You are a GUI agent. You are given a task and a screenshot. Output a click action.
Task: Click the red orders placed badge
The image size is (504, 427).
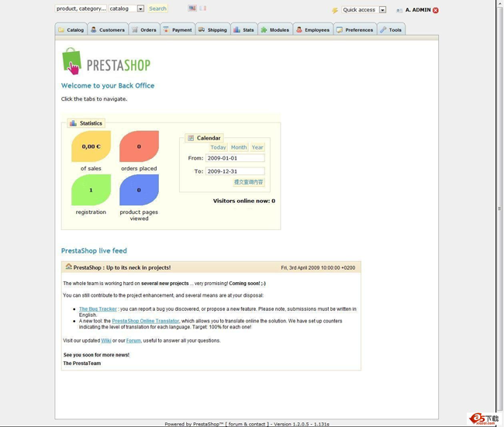(x=139, y=146)
